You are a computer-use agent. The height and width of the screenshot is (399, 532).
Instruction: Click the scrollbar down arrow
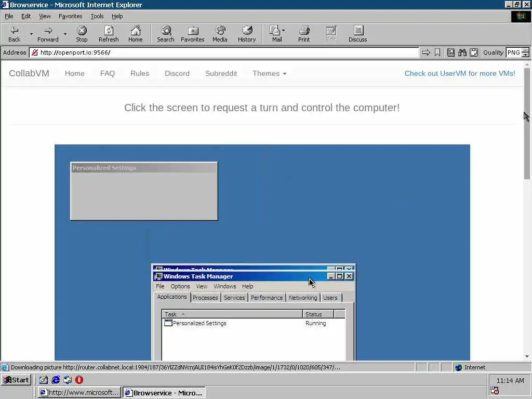pos(527,356)
